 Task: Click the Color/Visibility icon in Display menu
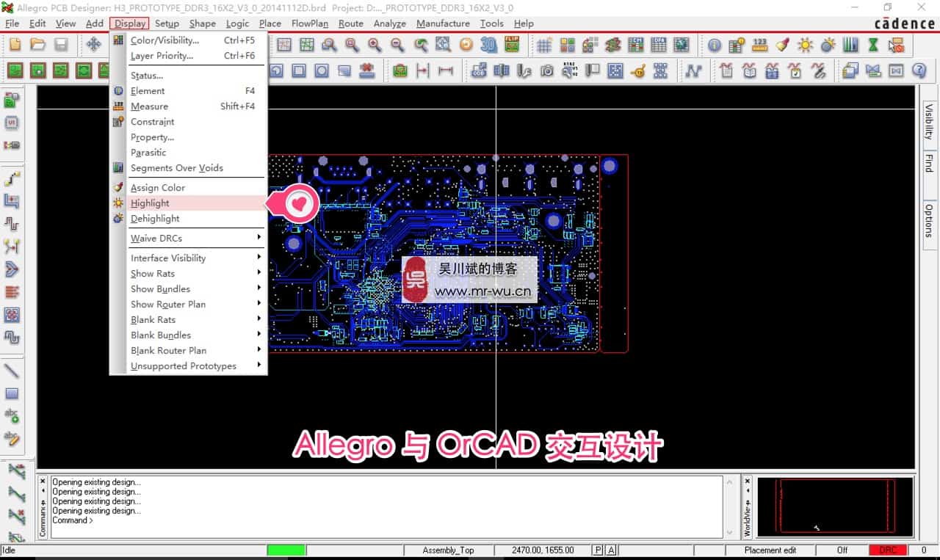118,40
